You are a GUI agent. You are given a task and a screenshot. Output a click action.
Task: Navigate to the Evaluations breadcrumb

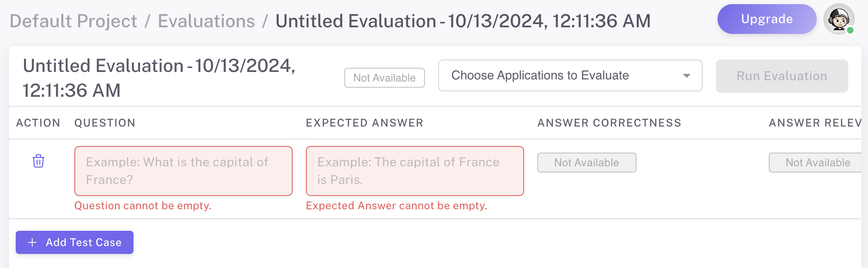click(206, 21)
